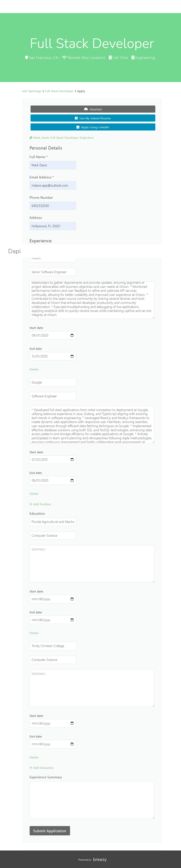Image resolution: width=181 pixels, height=868 pixels.
Task: Open calendar picker for 12/01/2025 end date
Action: 72,356
